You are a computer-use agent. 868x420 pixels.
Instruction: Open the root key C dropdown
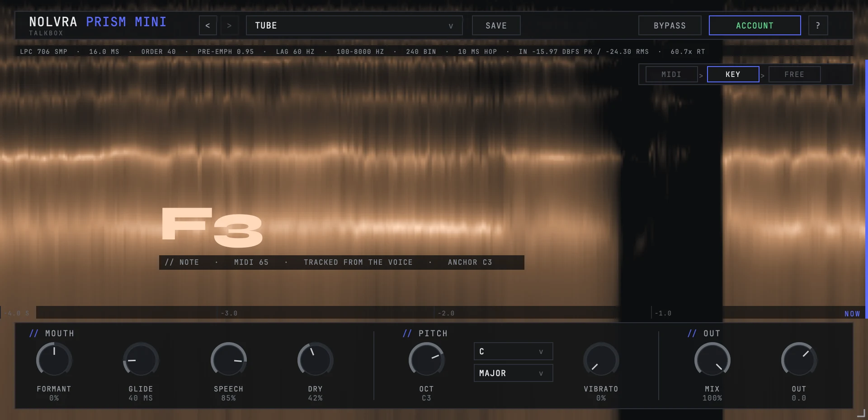coord(514,351)
